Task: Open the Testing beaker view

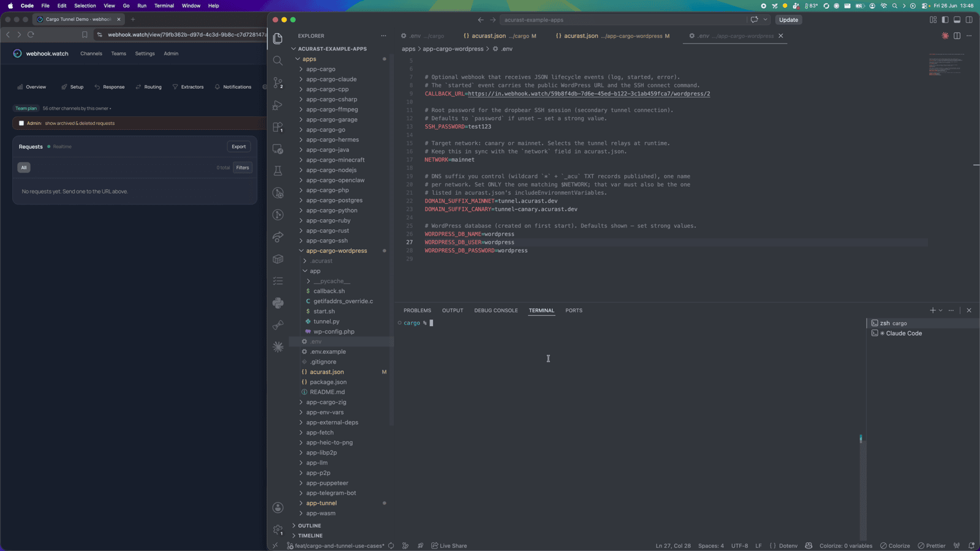Action: tap(278, 171)
